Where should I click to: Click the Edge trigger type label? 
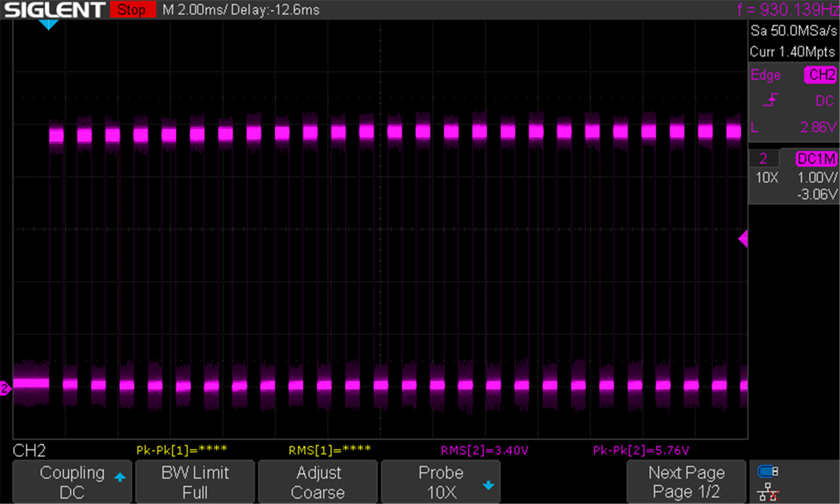(x=766, y=75)
